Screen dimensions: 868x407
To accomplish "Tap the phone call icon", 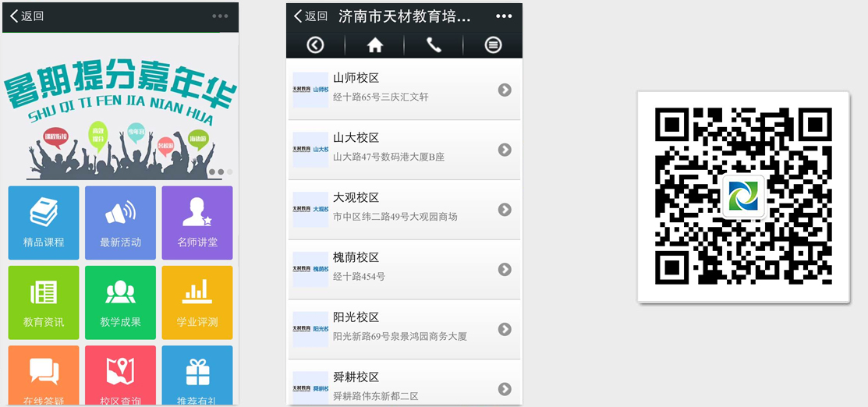I will pos(434,45).
